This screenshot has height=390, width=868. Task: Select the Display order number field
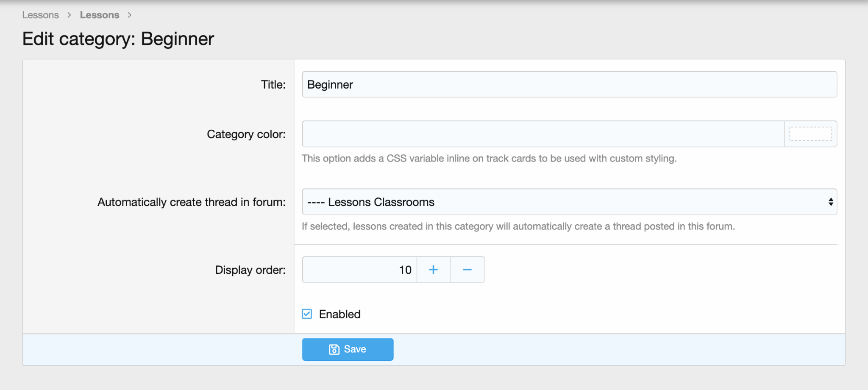click(x=359, y=270)
